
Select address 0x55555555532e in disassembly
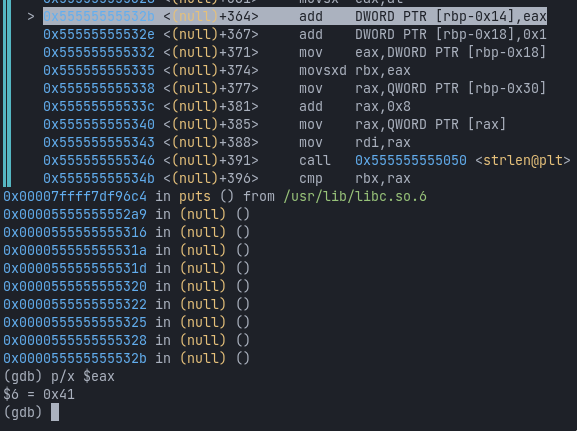point(99,35)
